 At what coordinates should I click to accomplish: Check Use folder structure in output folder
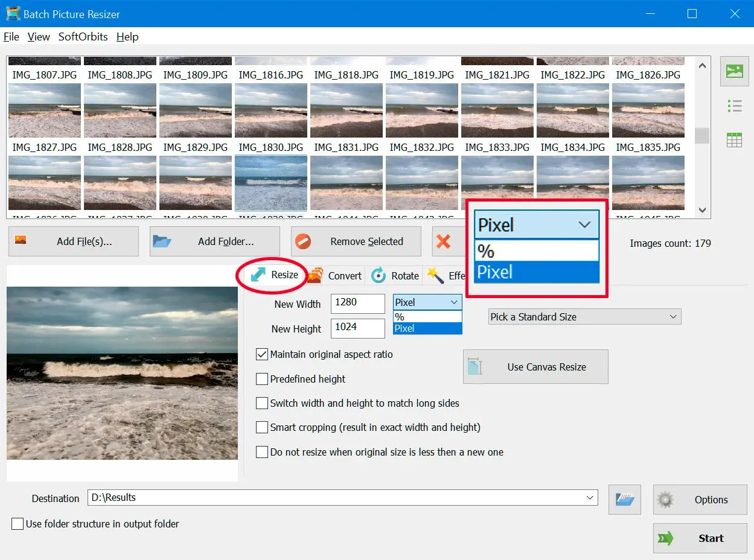tap(18, 524)
